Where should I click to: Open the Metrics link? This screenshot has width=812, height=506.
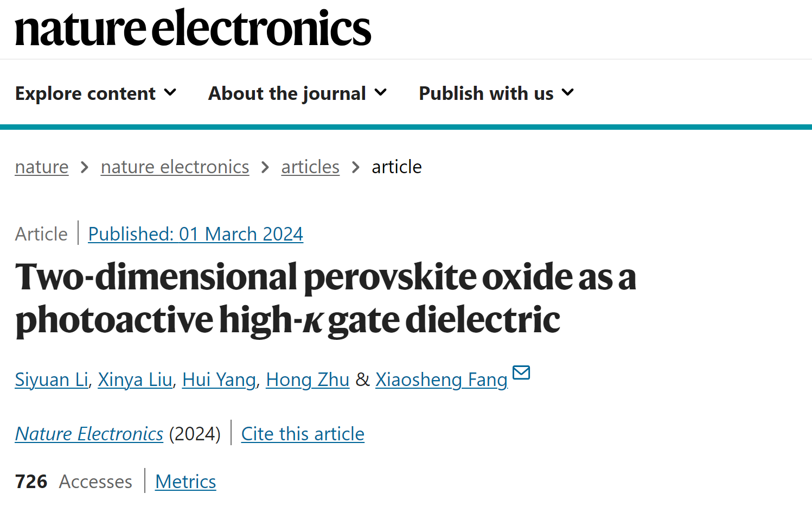pyautogui.click(x=186, y=482)
